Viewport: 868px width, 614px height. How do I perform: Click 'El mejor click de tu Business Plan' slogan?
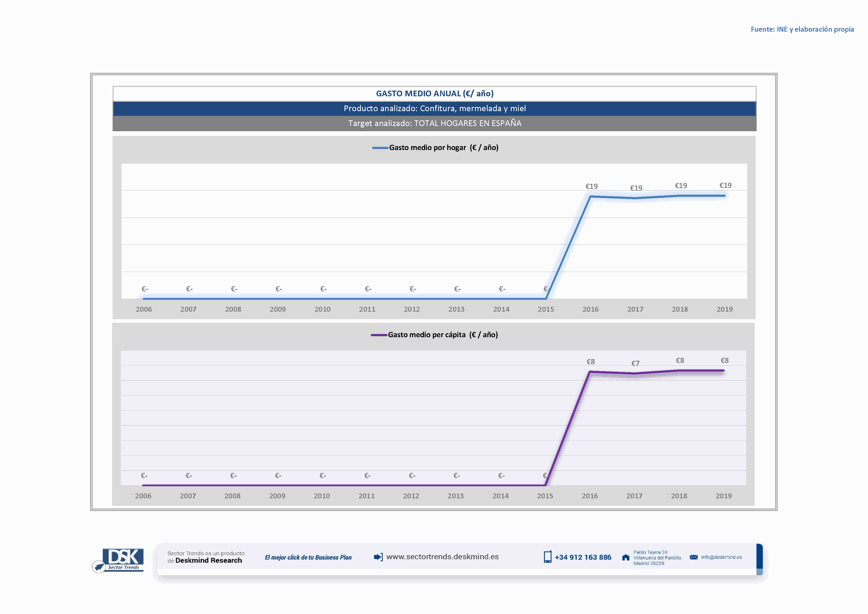point(308,558)
